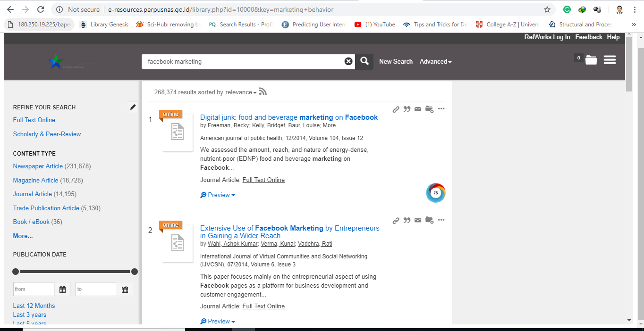644x331 pixels.
Task: Open the YouTube bookmark
Action: tap(375, 25)
